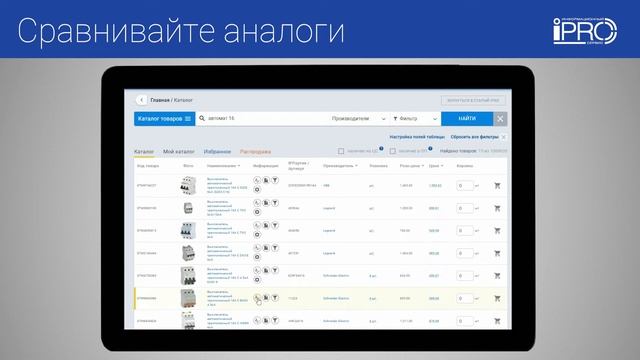Image resolution: width=640 pixels, height=360 pixels.
Task: Add first Schneider Electric row to cart
Action: (497, 276)
